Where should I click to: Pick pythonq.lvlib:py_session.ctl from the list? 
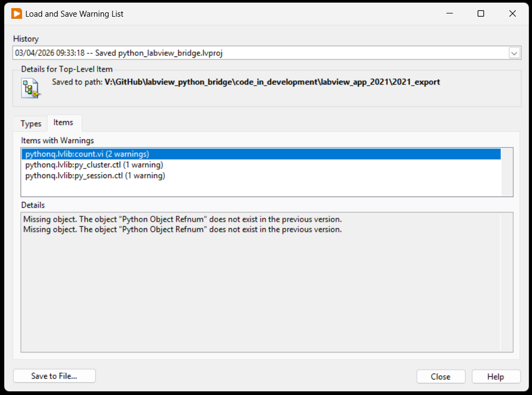[x=95, y=176]
